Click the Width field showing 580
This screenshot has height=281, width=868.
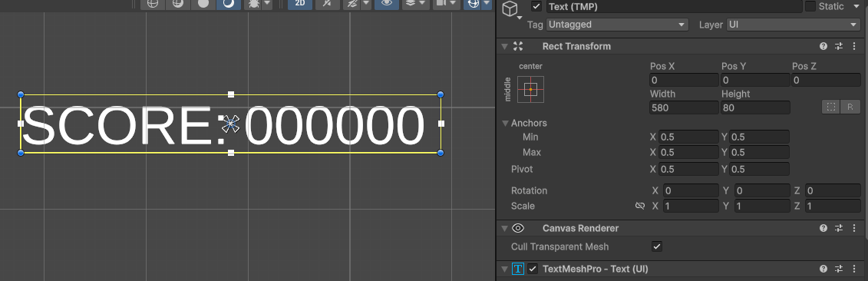point(685,107)
